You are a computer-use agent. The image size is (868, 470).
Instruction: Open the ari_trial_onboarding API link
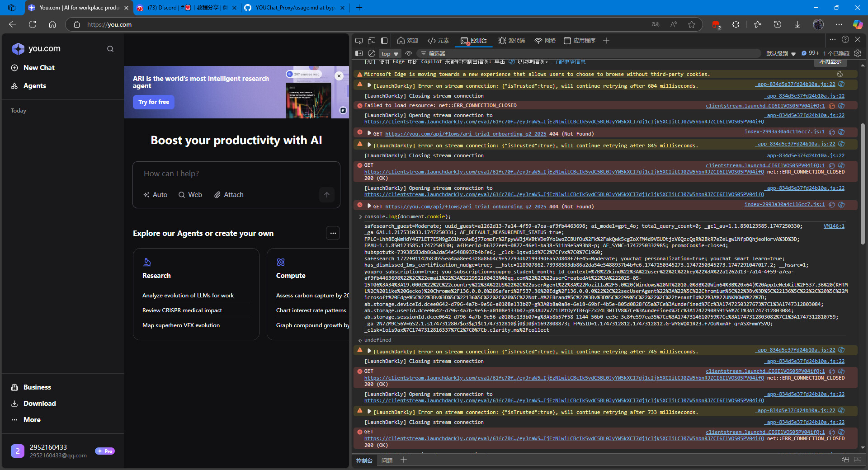tap(466, 134)
